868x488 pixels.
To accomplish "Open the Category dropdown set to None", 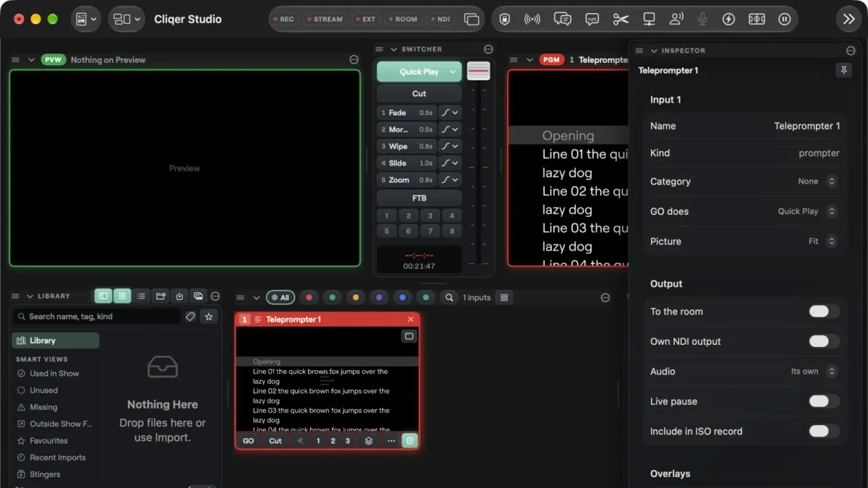I will click(x=817, y=181).
